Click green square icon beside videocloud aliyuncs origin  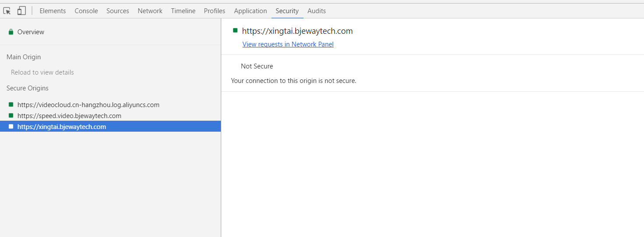point(11,104)
